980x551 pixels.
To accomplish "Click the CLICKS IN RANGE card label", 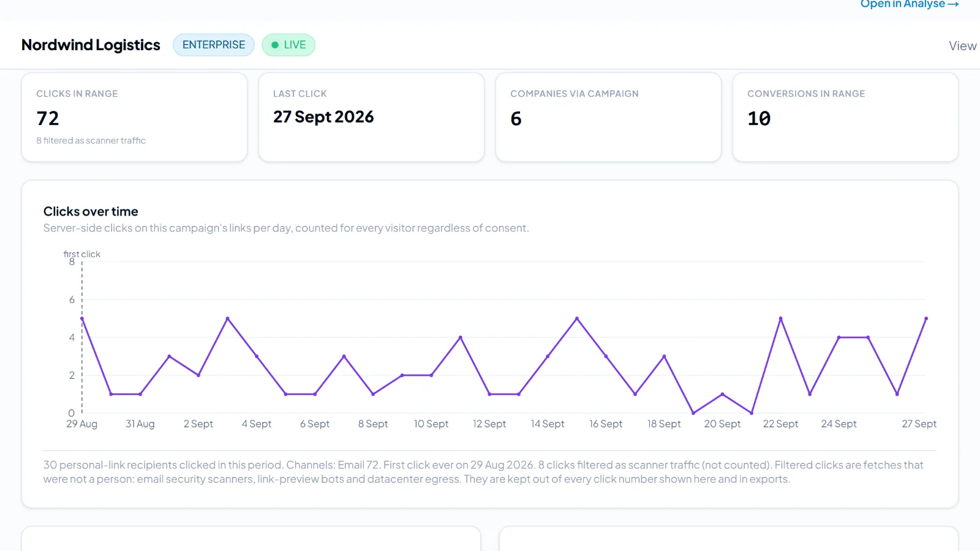I will pos(77,94).
